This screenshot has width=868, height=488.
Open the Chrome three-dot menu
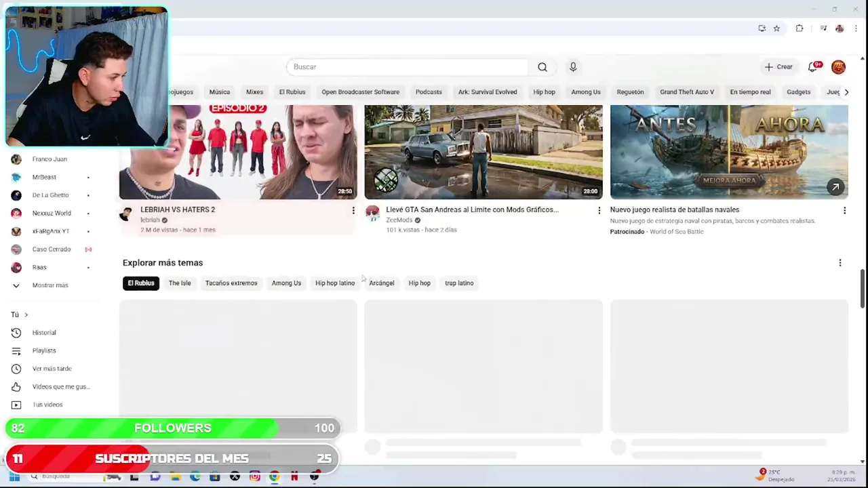(856, 28)
